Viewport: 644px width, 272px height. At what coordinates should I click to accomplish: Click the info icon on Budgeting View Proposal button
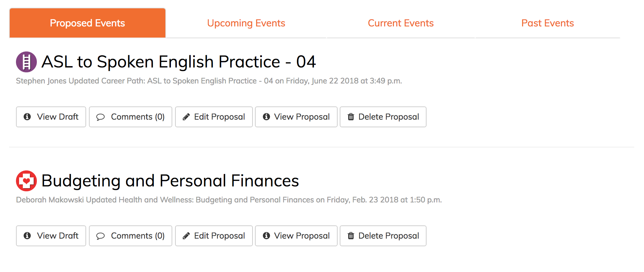click(266, 236)
